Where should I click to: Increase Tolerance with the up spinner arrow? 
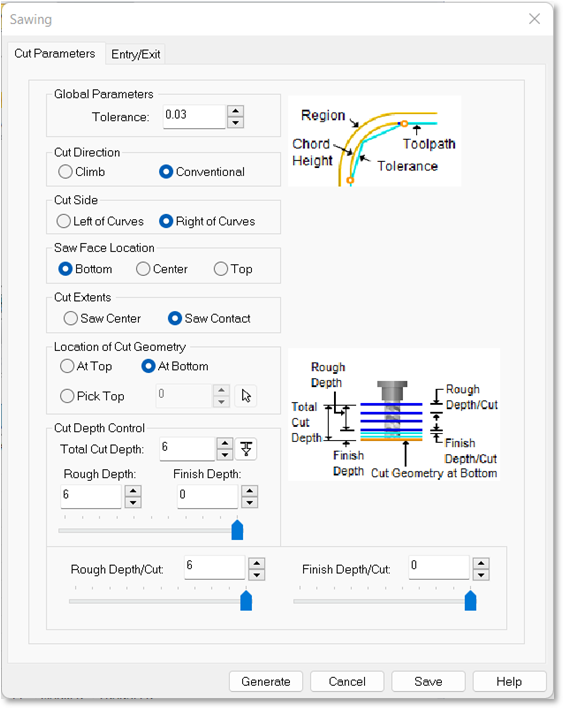click(235, 111)
